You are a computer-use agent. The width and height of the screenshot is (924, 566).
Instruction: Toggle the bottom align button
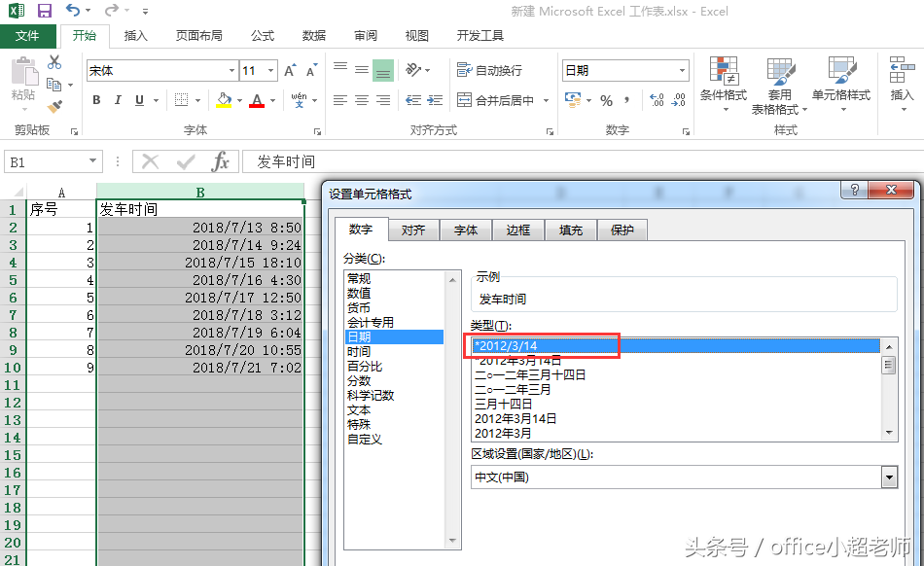tap(383, 71)
